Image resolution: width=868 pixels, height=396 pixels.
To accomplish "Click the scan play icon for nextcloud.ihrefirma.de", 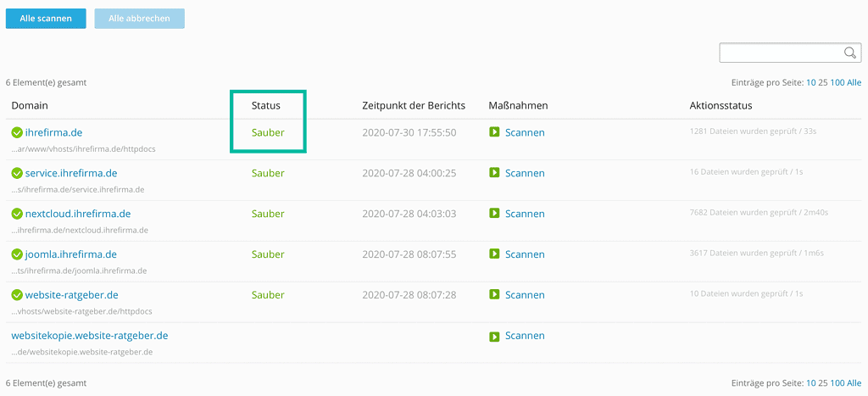I will click(x=494, y=214).
